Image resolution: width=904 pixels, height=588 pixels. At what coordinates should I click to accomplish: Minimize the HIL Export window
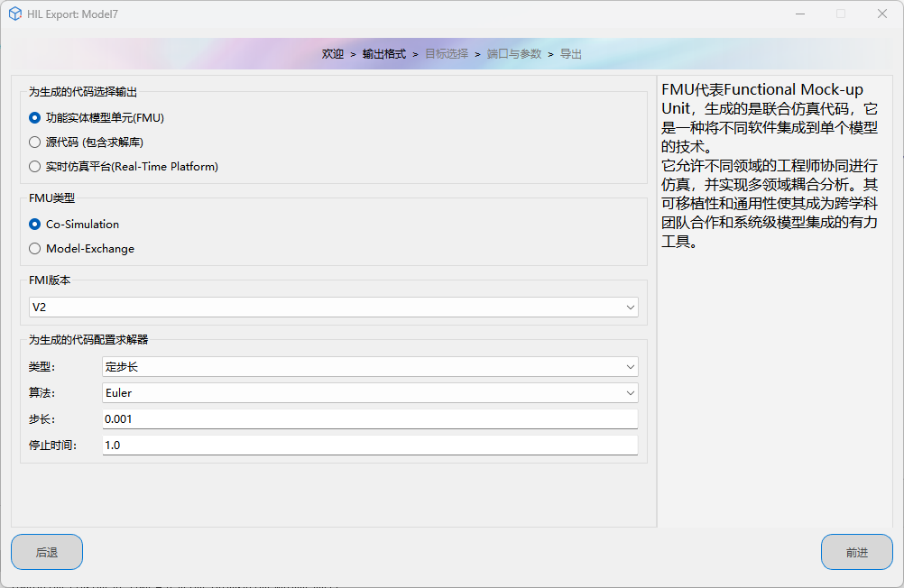[800, 14]
